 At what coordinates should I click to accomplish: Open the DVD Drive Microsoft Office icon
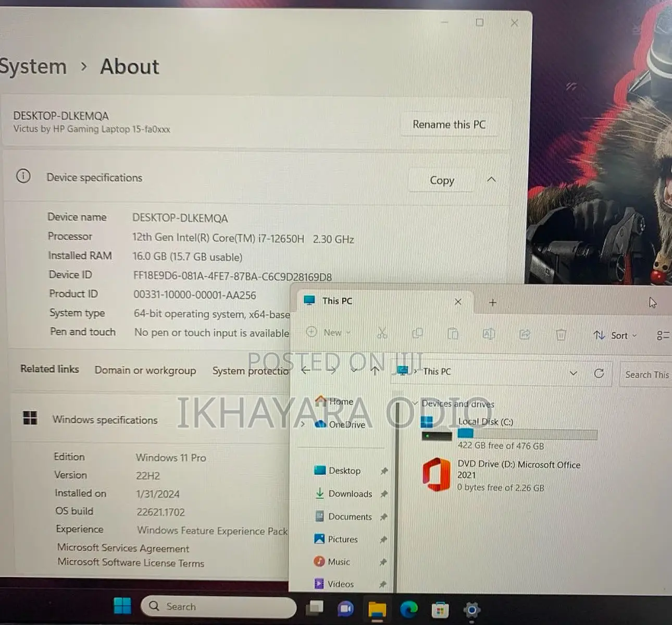tap(436, 475)
